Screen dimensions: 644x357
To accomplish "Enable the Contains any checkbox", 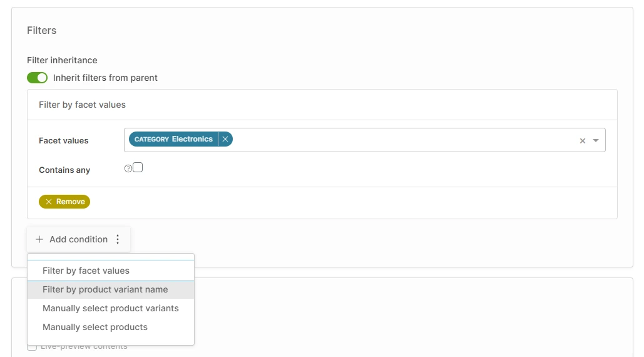I will point(138,167).
